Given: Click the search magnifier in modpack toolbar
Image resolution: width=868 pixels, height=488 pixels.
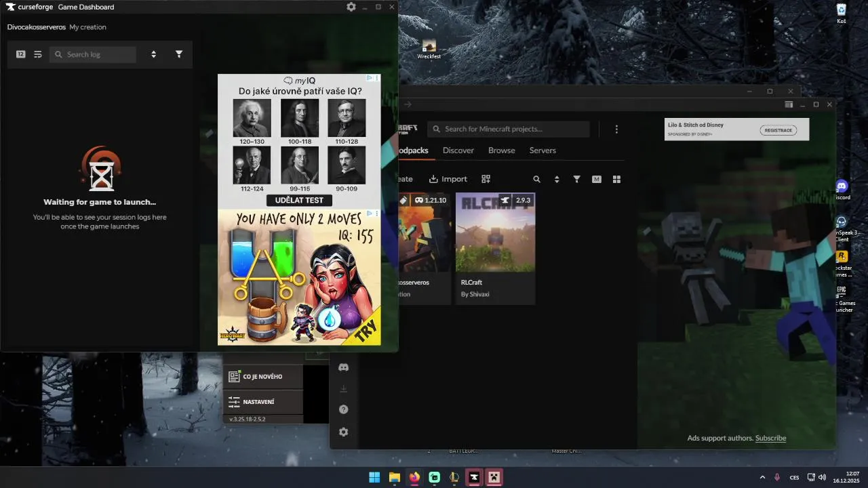Looking at the screenshot, I should 537,179.
